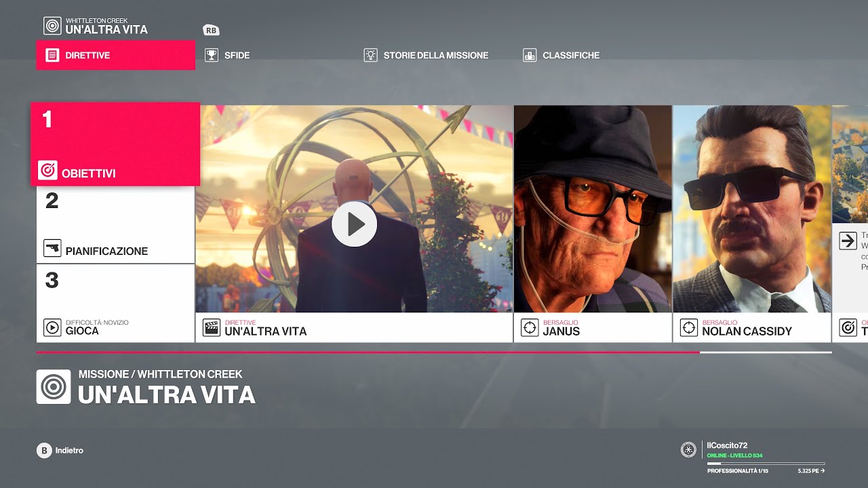Select step 2 Pianificazione

115,225
